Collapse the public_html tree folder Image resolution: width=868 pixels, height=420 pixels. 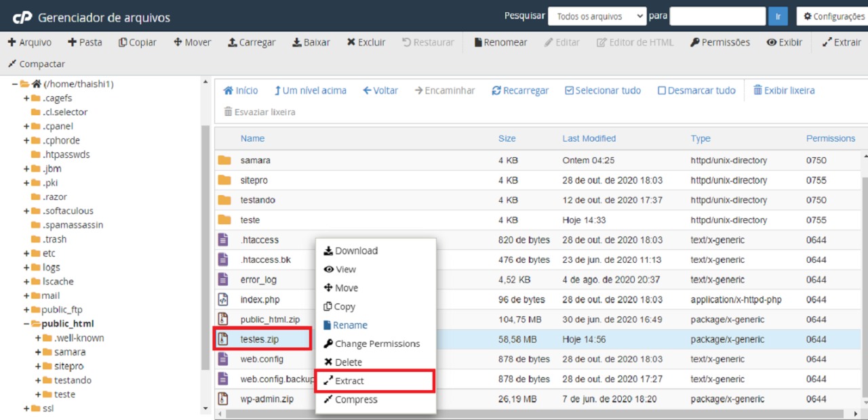click(26, 324)
